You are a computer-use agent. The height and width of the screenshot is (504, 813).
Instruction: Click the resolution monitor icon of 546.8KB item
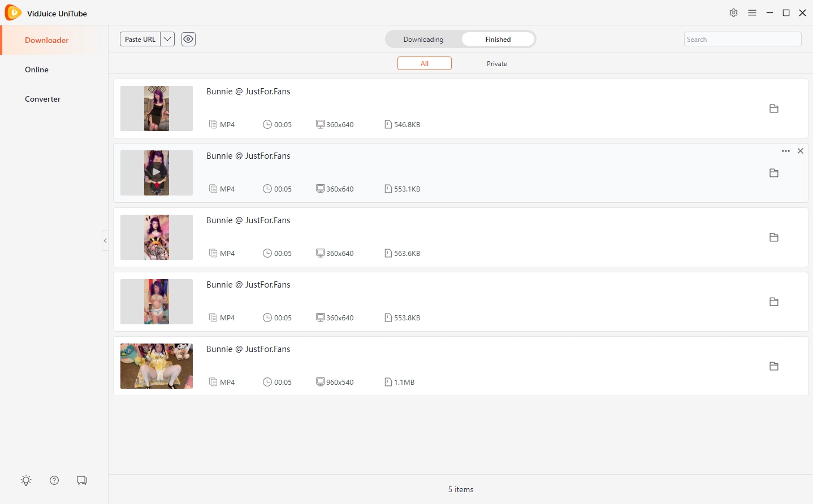point(320,124)
